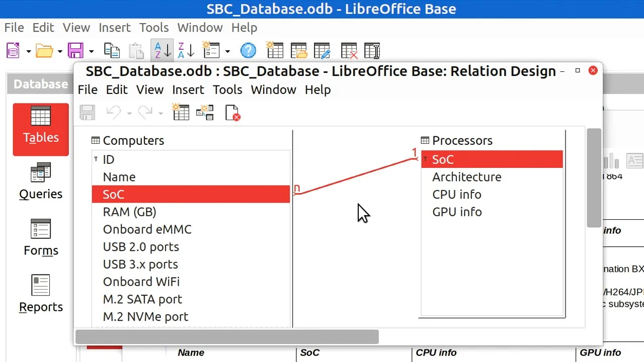Click the Copy icon in the main toolbar
Screen dimensions: 644x362
point(112,51)
